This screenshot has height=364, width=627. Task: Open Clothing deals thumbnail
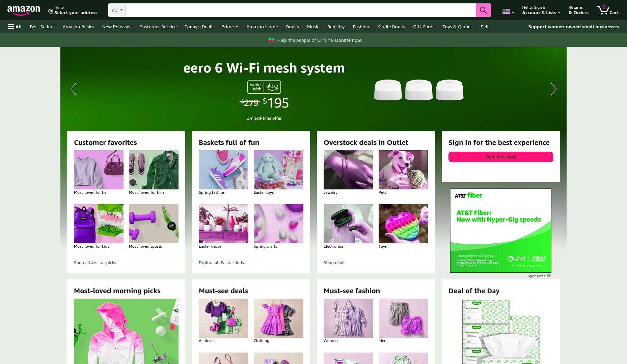(x=278, y=318)
